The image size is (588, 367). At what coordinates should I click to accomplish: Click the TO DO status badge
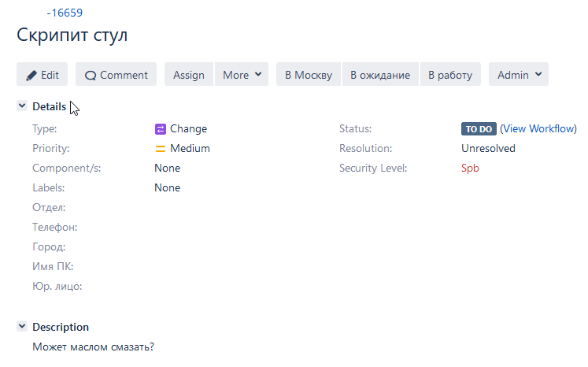pyautogui.click(x=479, y=128)
